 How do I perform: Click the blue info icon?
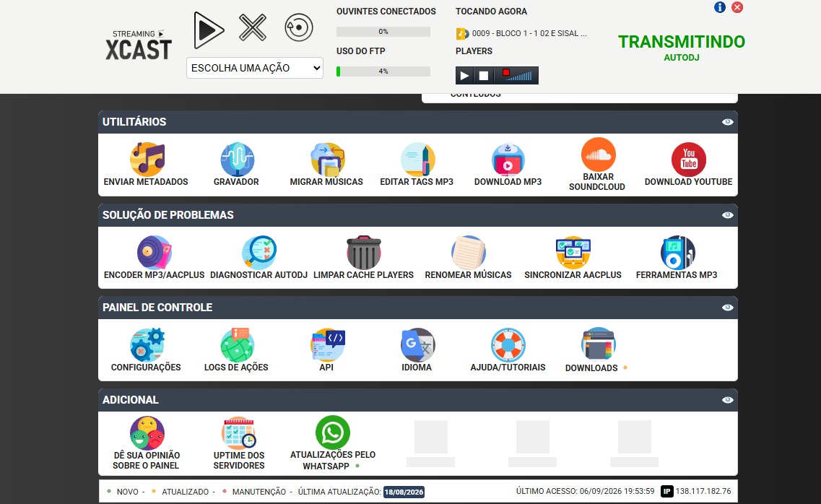click(720, 7)
